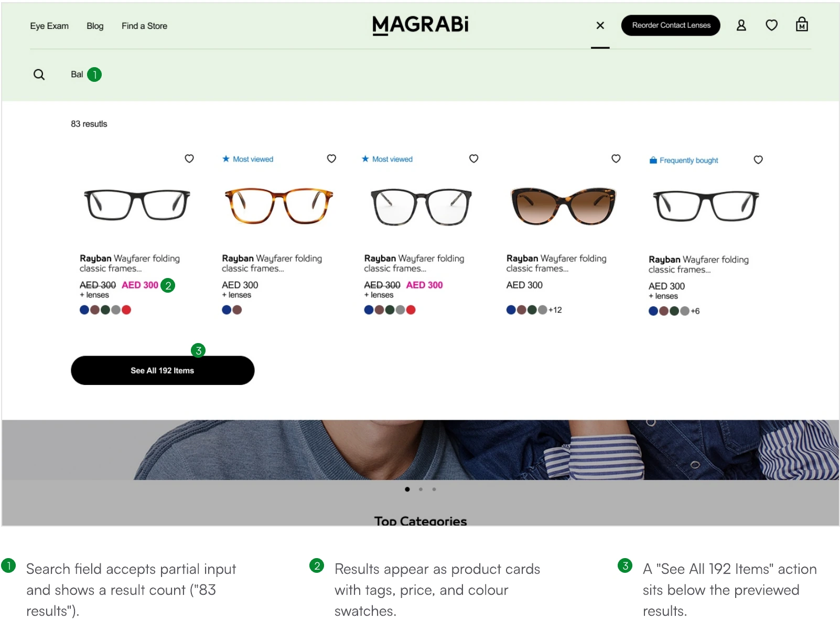Open the orange tortoise glasses image
840x620 pixels.
[x=279, y=206]
